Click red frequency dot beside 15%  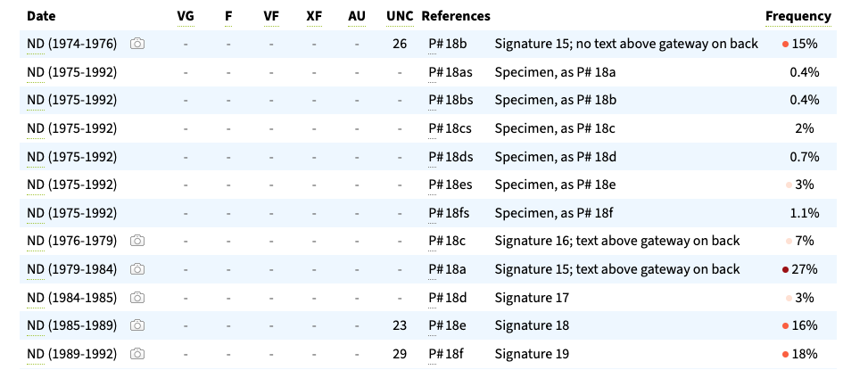tap(785, 44)
